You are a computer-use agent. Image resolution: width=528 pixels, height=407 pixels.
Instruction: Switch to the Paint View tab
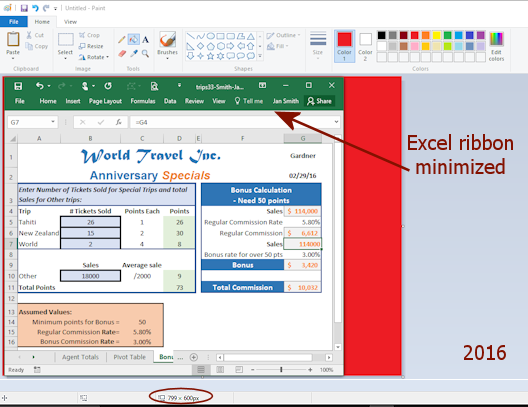(x=70, y=22)
